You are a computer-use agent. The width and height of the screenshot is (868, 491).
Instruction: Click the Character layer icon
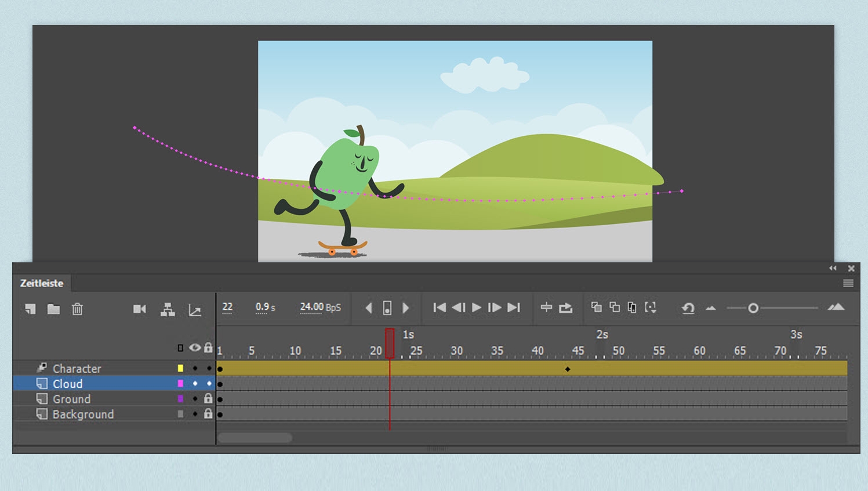tap(42, 368)
